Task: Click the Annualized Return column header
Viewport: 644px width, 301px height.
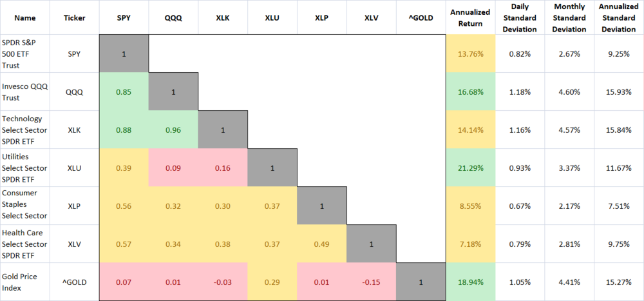Action: click(471, 17)
